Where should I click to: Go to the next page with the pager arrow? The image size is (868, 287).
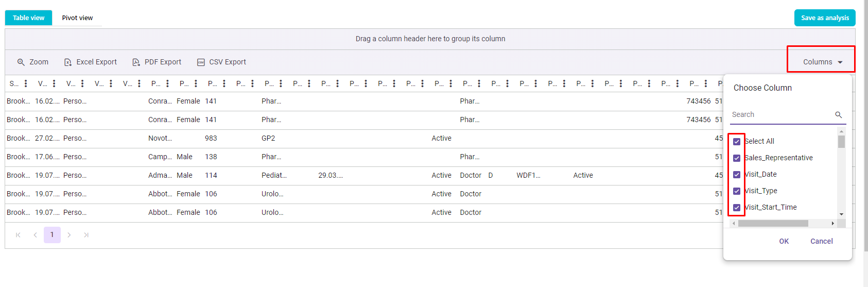[x=69, y=235]
